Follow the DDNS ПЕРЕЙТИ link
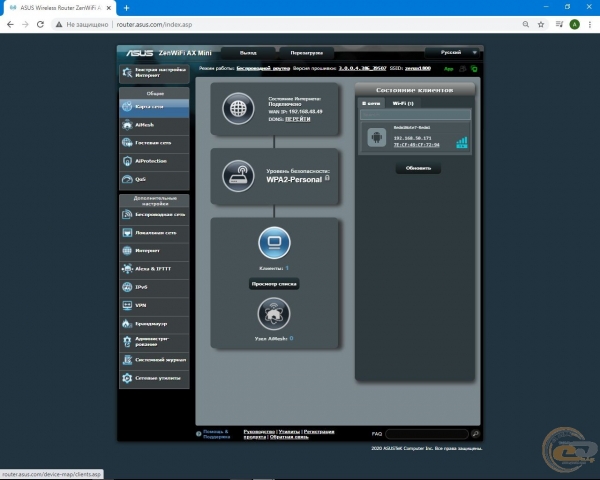 [x=298, y=119]
